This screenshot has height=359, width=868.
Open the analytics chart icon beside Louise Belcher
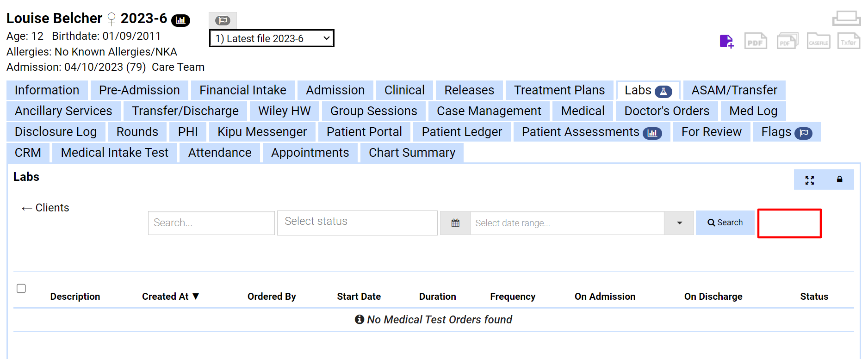(x=180, y=20)
